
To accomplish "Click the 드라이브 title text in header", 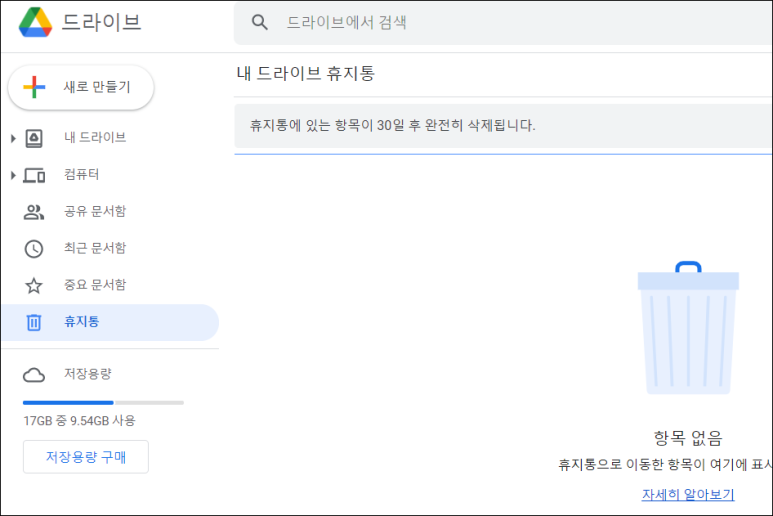I will point(102,23).
